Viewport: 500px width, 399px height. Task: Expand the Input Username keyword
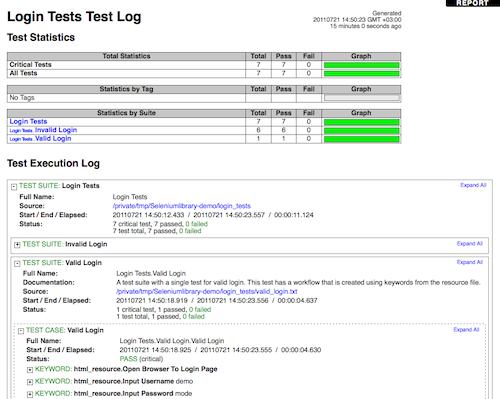pos(30,382)
